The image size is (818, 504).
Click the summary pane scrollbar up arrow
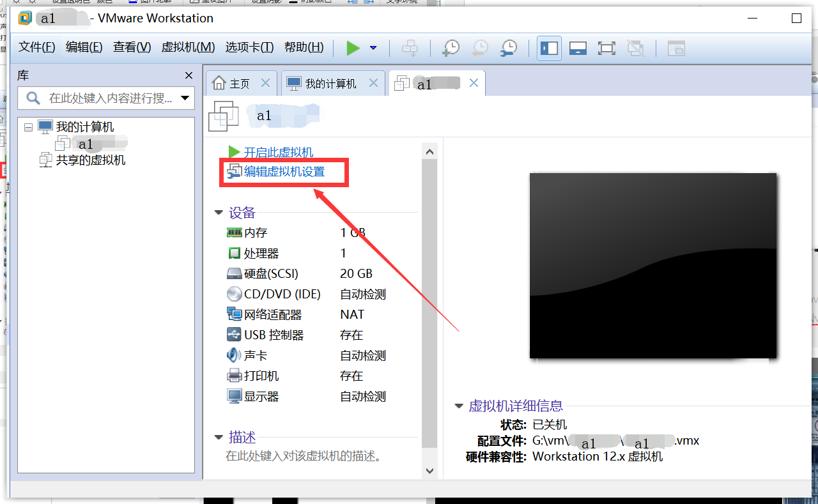429,152
